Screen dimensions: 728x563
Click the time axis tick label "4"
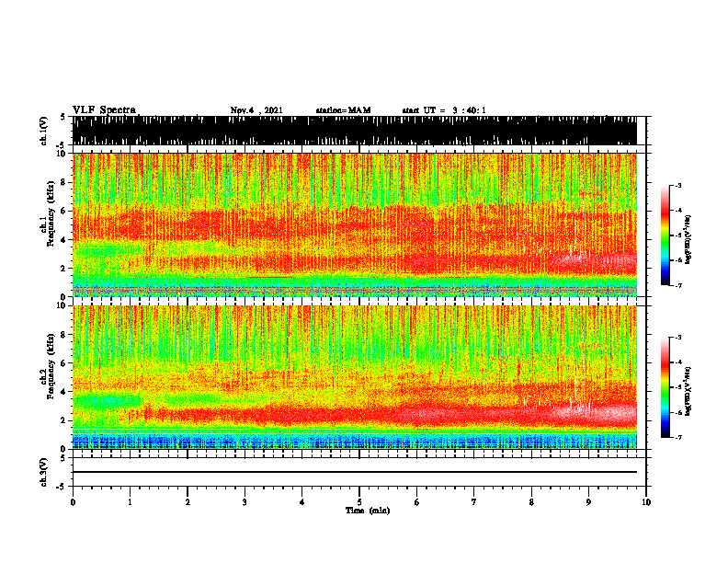pyautogui.click(x=302, y=502)
